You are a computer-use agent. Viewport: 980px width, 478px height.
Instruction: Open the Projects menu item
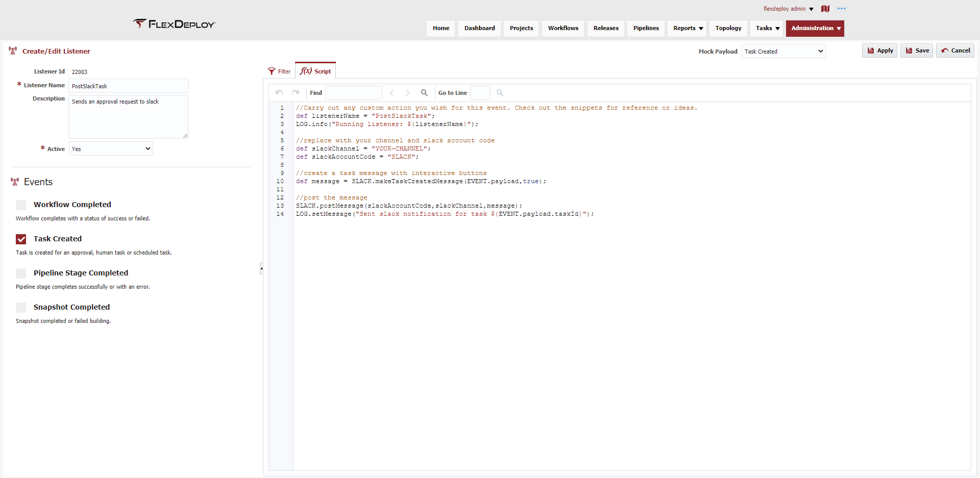click(521, 28)
